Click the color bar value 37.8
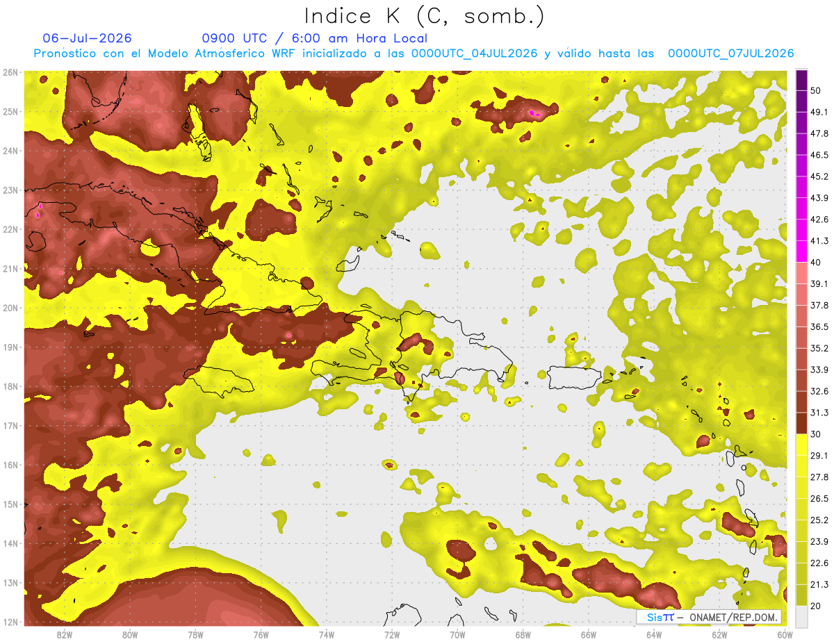The height and width of the screenshot is (644, 834). pyautogui.click(x=819, y=305)
